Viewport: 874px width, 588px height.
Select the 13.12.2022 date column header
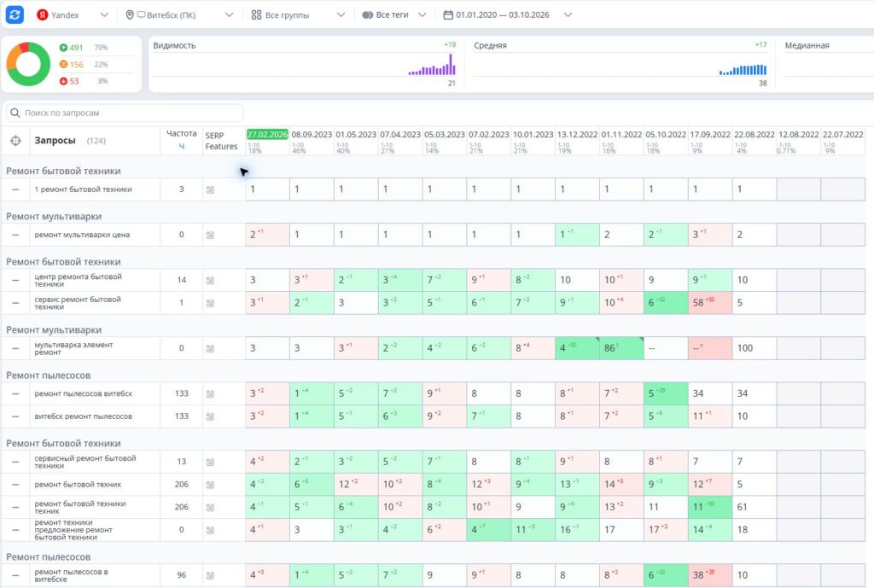click(x=578, y=134)
